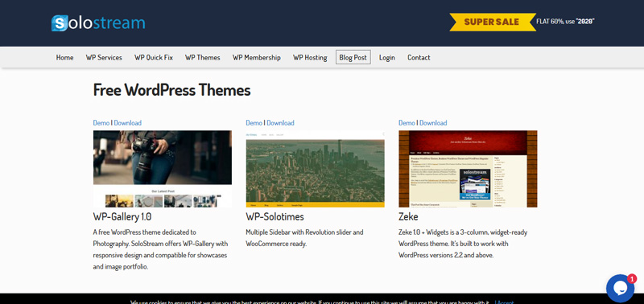Click the SUPER SALE banner
Screen dimensions: 644x304
coord(493,22)
